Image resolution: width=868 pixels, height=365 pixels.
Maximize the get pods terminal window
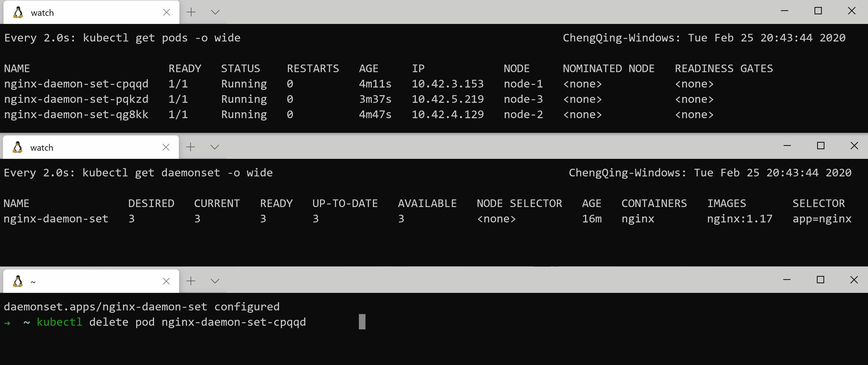[818, 11]
